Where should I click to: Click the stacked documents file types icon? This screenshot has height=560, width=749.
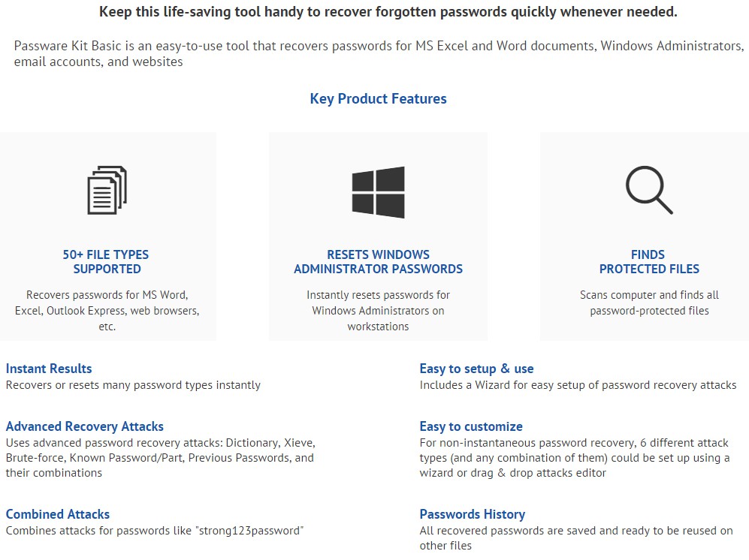coord(107,190)
